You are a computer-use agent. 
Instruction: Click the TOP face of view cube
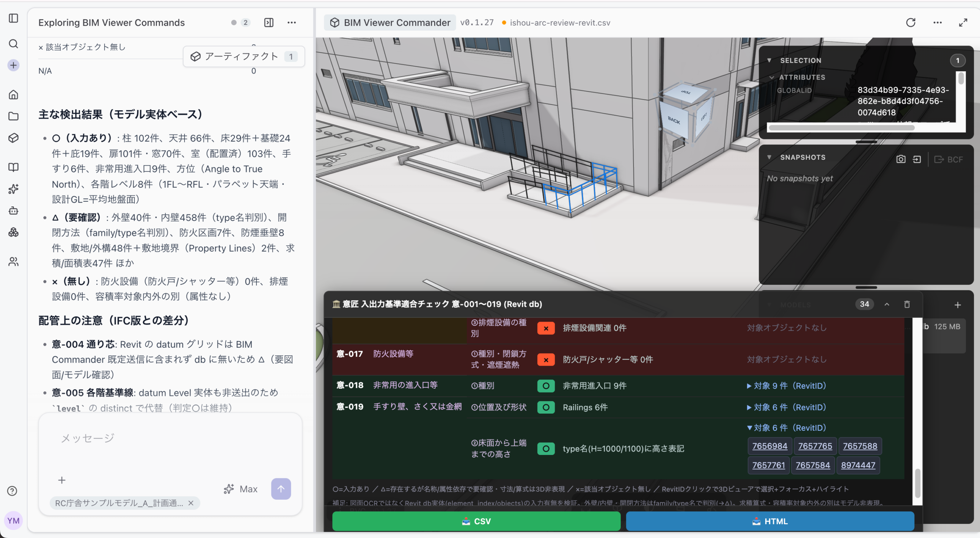[x=686, y=92]
